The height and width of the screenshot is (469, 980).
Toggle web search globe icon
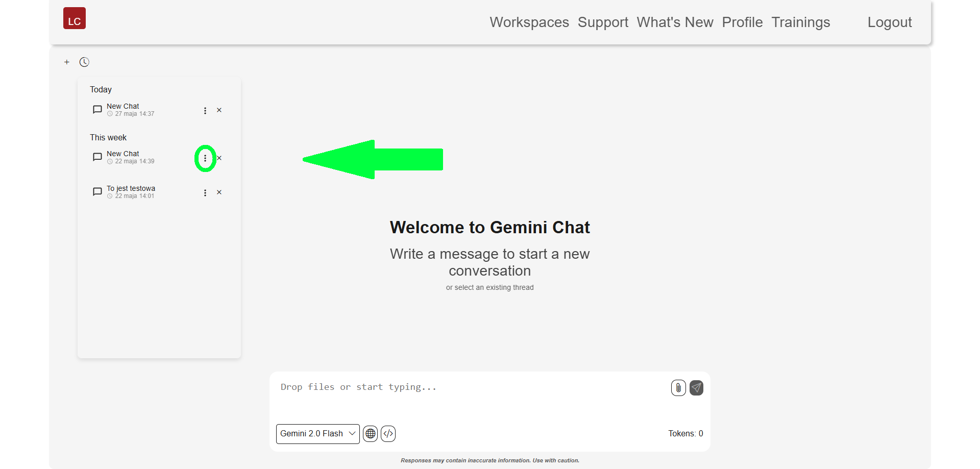tap(371, 434)
